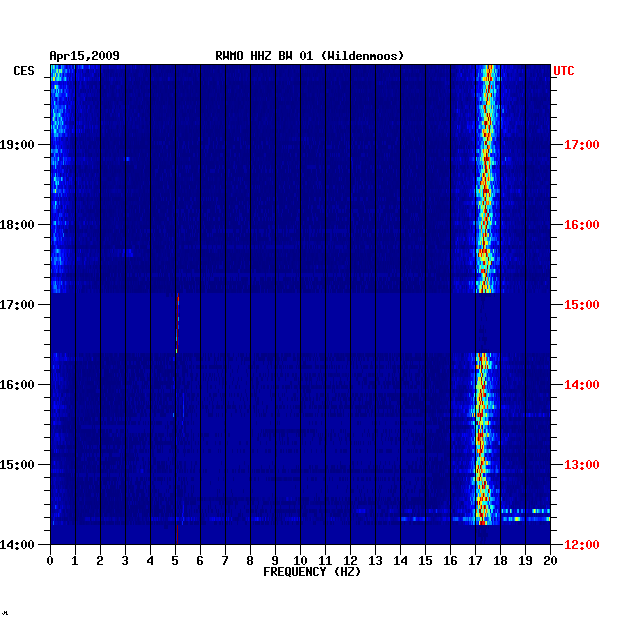Click frequency axis tick label 2
Viewport: 630px width, 624px height.
click(x=100, y=561)
